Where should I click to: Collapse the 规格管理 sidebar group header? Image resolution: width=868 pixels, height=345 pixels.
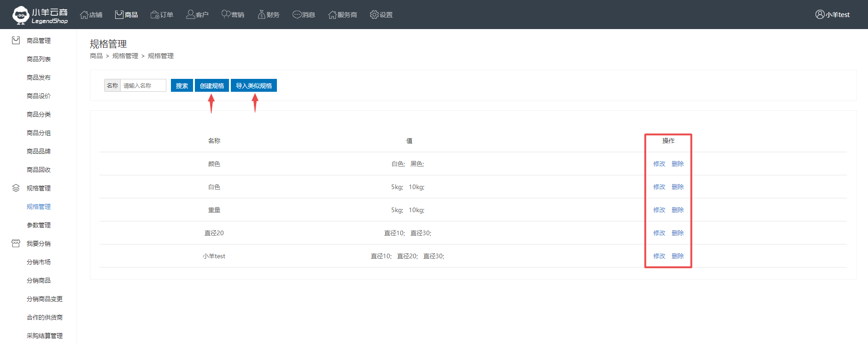[38, 188]
